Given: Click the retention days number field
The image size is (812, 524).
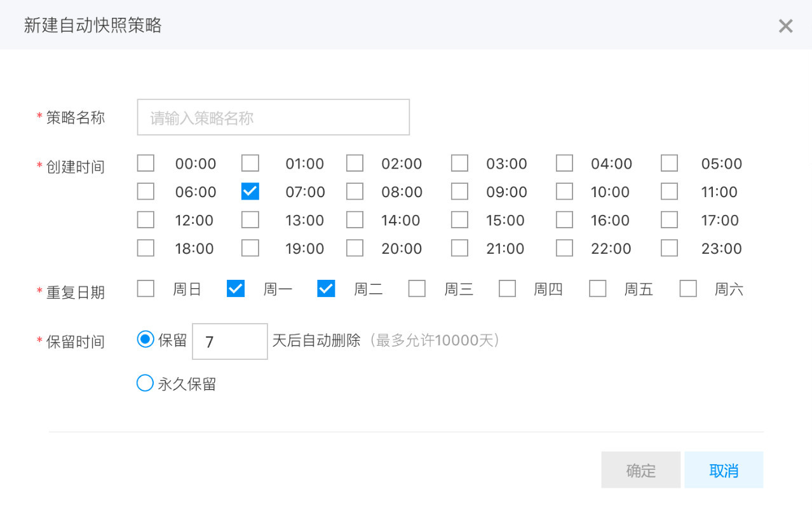Looking at the screenshot, I should click(x=229, y=342).
